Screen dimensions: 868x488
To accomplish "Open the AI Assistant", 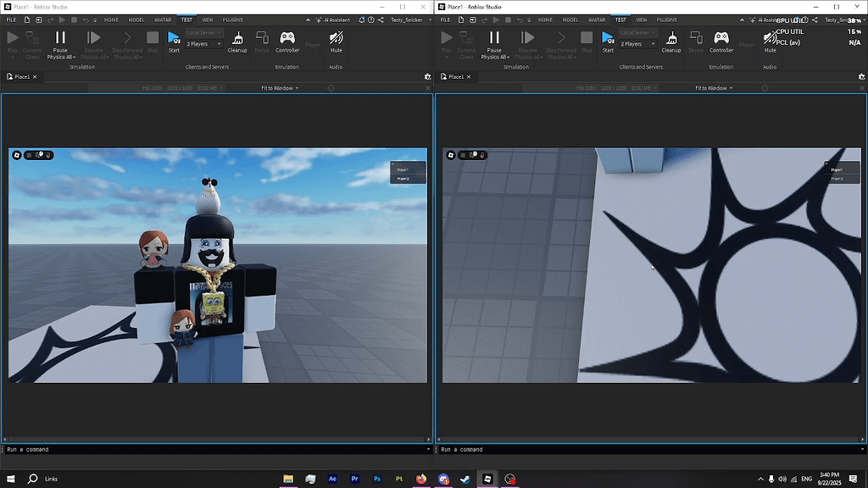I will click(x=337, y=19).
